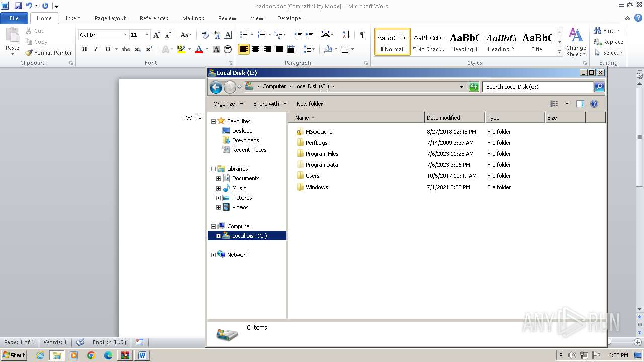The height and width of the screenshot is (362, 644).
Task: Expand the Styles gallery more arrow
Action: [x=559, y=52]
